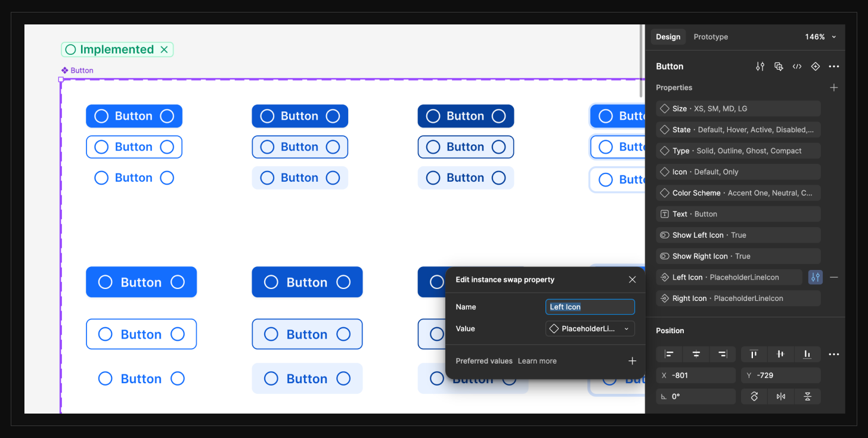Open the Learn more link
The width and height of the screenshot is (868, 438).
coord(537,361)
